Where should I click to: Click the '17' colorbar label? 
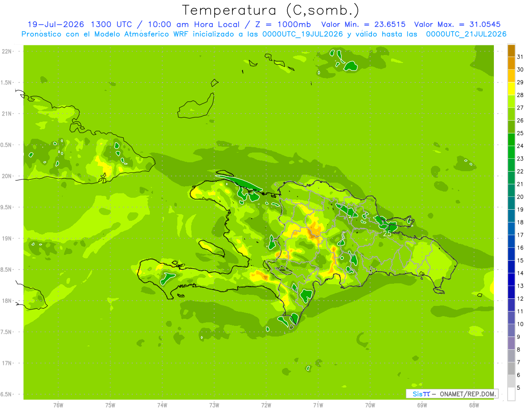coord(520,235)
